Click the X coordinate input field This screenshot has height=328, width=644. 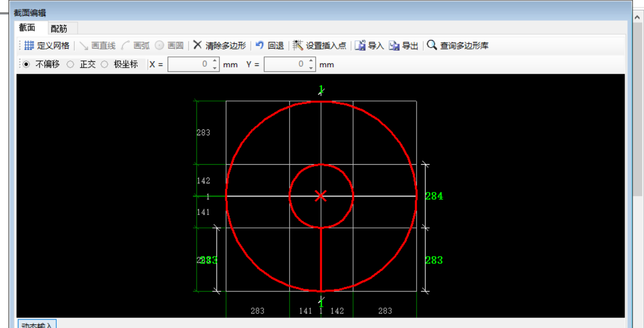tap(189, 64)
